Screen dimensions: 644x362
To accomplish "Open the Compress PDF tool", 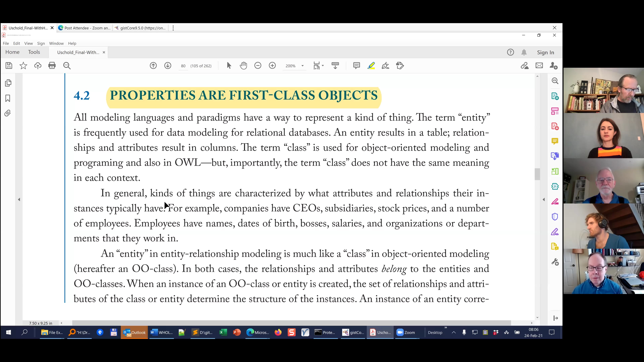I will point(555,186).
